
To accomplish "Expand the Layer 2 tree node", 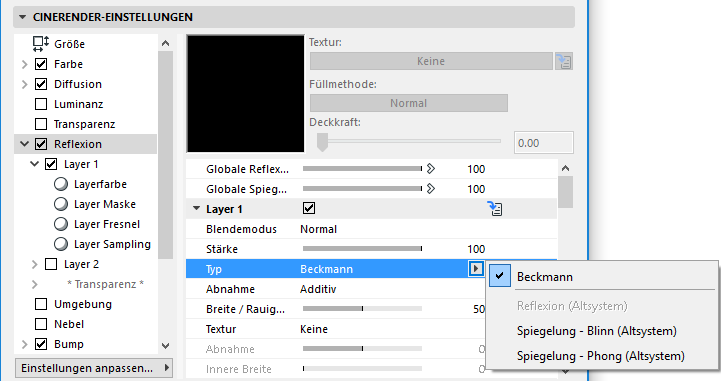I will [34, 264].
